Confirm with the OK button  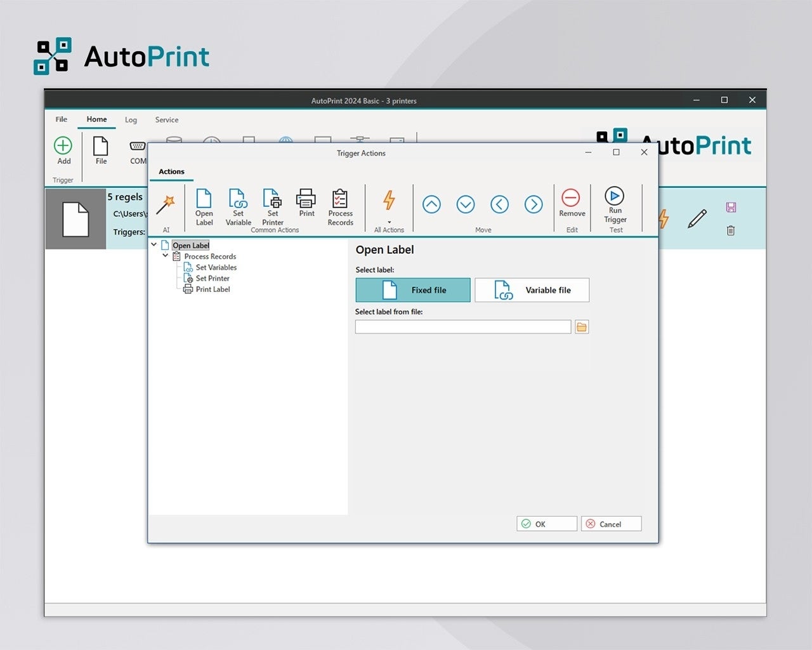(x=546, y=524)
